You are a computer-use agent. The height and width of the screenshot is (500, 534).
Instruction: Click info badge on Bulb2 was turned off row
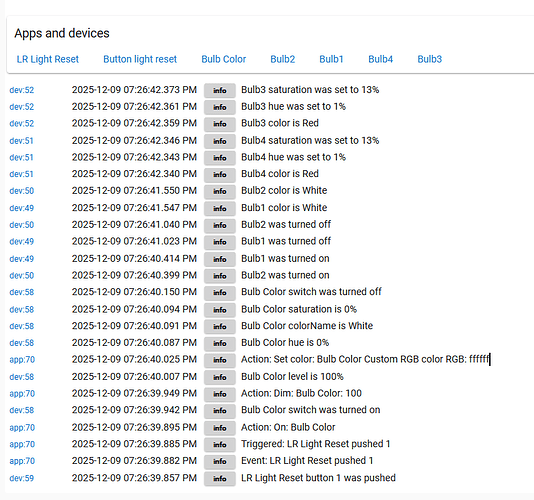pyautogui.click(x=220, y=225)
